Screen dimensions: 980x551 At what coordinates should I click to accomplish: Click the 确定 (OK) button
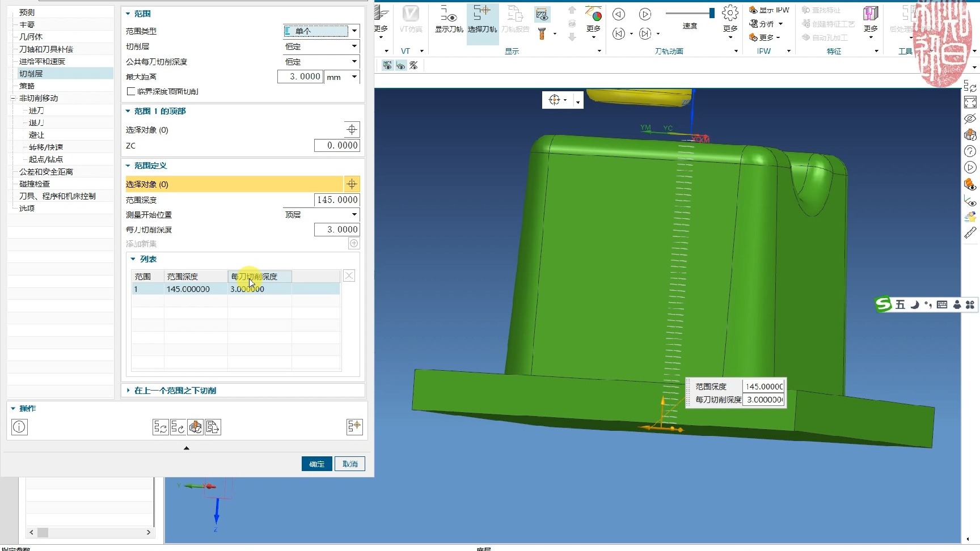(317, 464)
